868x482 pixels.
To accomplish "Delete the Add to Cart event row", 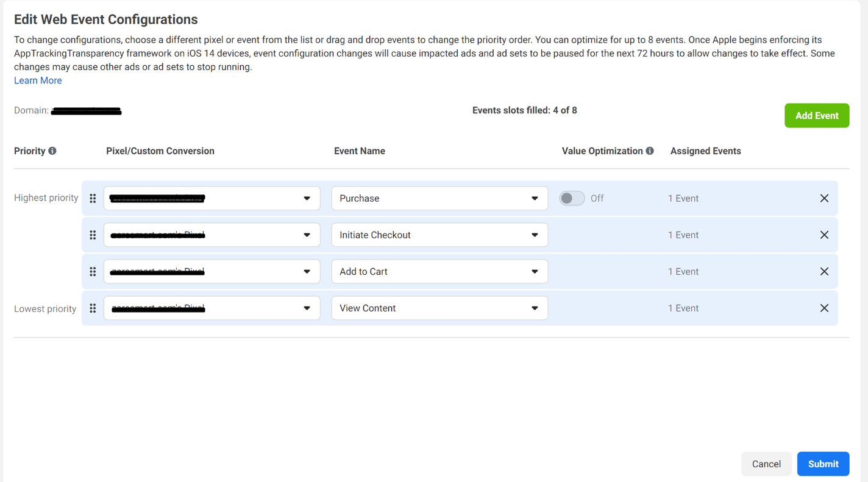I will [824, 272].
